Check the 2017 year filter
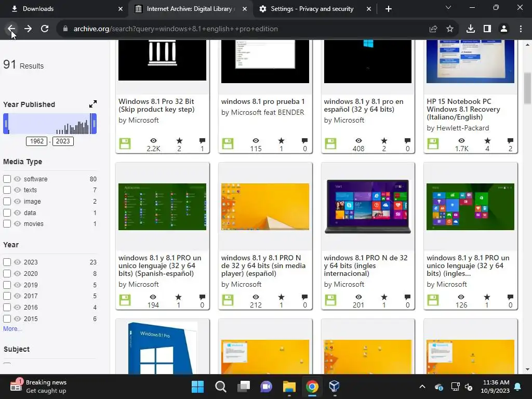Viewport: 532px width, 399px height. [x=7, y=296]
